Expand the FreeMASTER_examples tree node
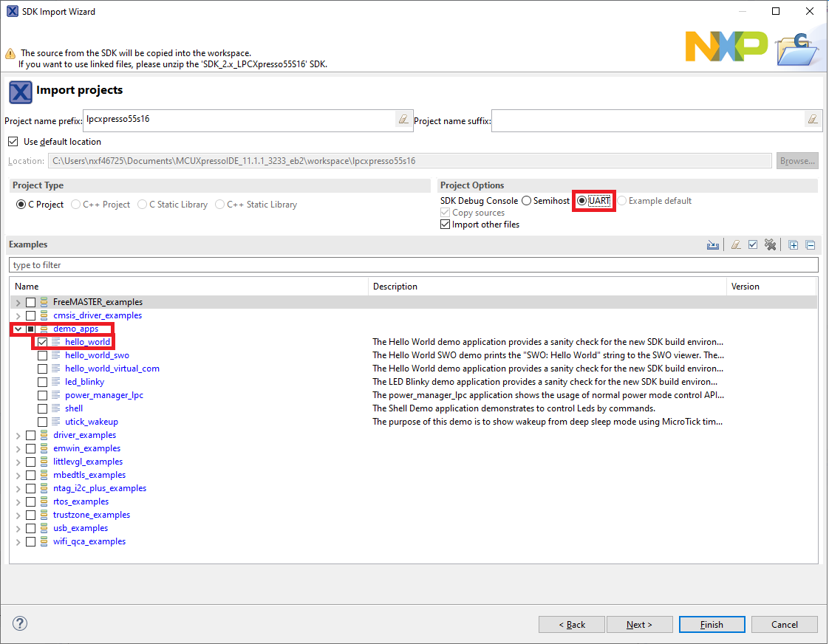This screenshot has height=644, width=829. coord(18,303)
